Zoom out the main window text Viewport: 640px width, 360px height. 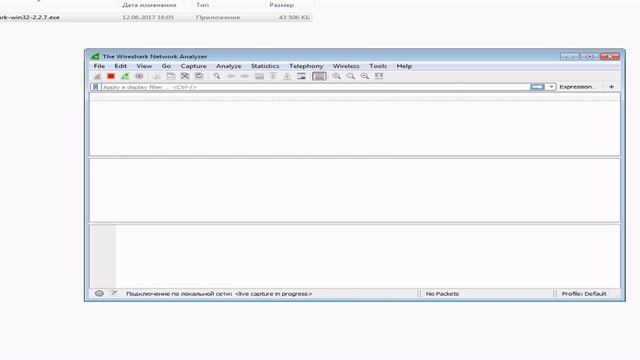[x=351, y=76]
